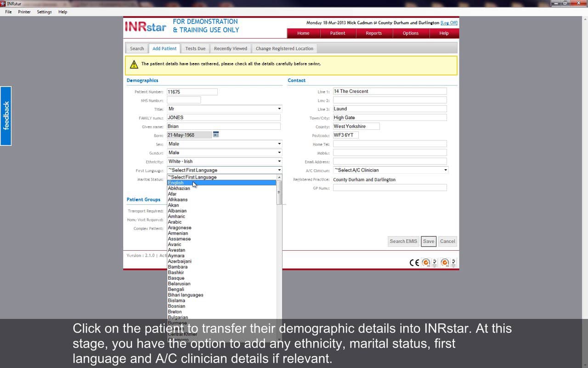Open Change Registered Location tab
The image size is (588, 368).
point(284,48)
